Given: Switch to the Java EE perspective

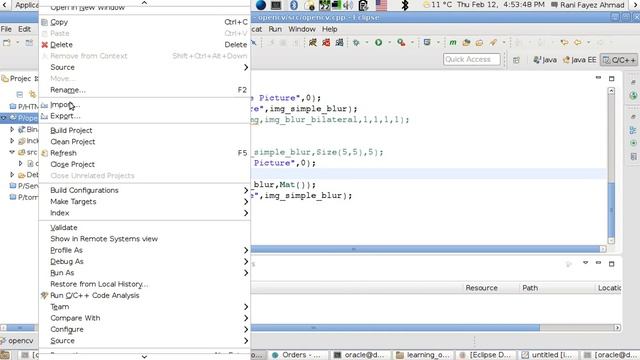Looking at the screenshot, I should [x=580, y=60].
